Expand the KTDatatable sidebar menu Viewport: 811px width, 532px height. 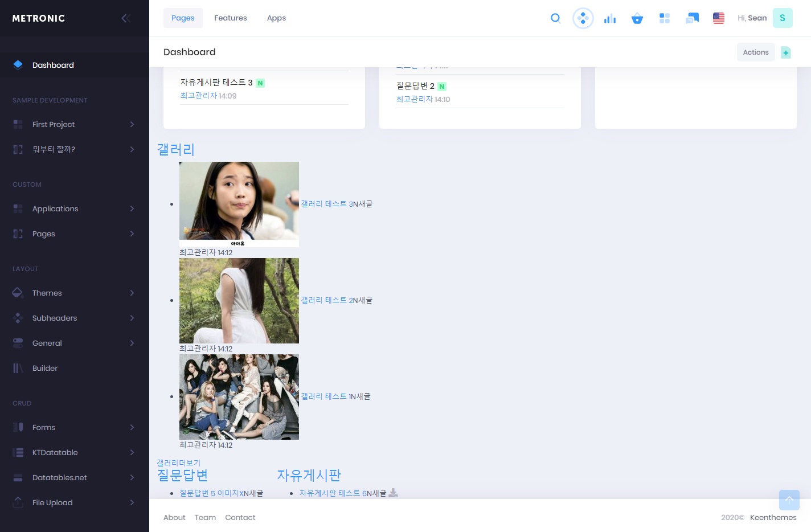pos(74,452)
